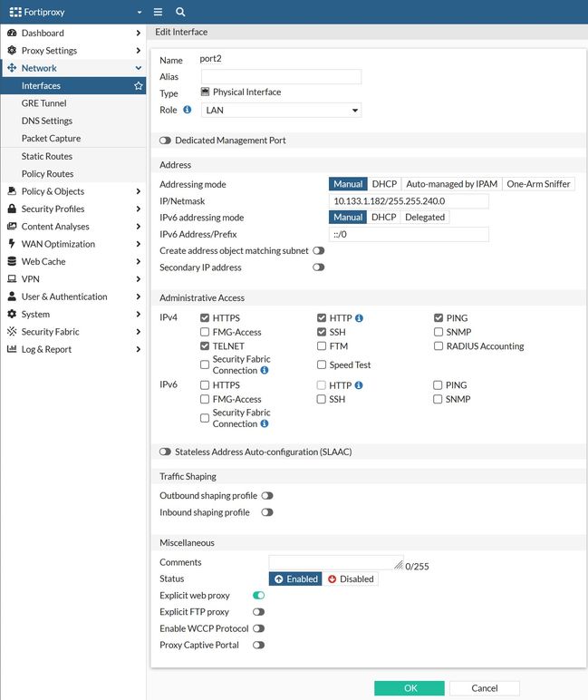Image resolution: width=588 pixels, height=700 pixels.
Task: Click the favorite star next to Interfaces
Action: click(138, 86)
